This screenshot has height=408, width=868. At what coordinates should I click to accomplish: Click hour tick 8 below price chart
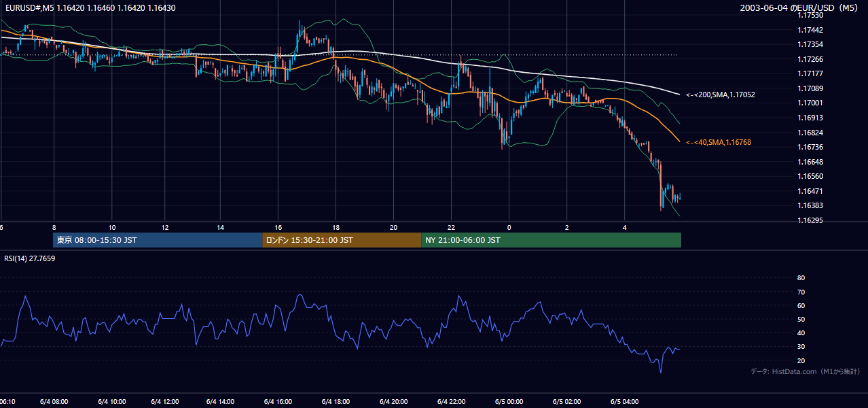tap(54, 227)
